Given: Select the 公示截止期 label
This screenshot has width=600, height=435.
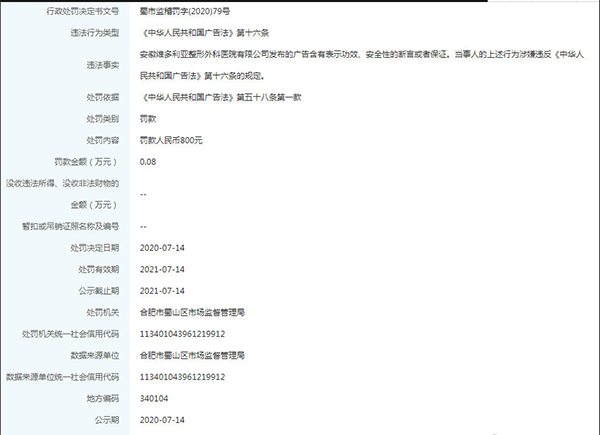Looking at the screenshot, I should [x=99, y=291].
